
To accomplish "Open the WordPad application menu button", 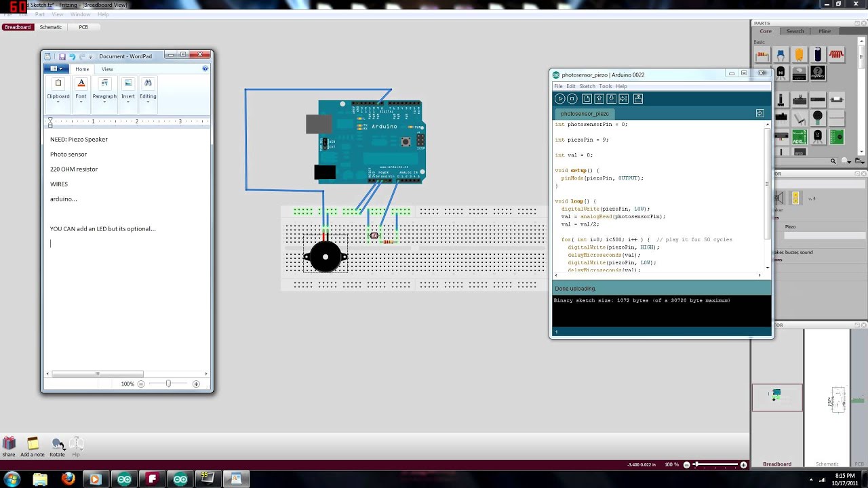I will click(x=56, y=69).
